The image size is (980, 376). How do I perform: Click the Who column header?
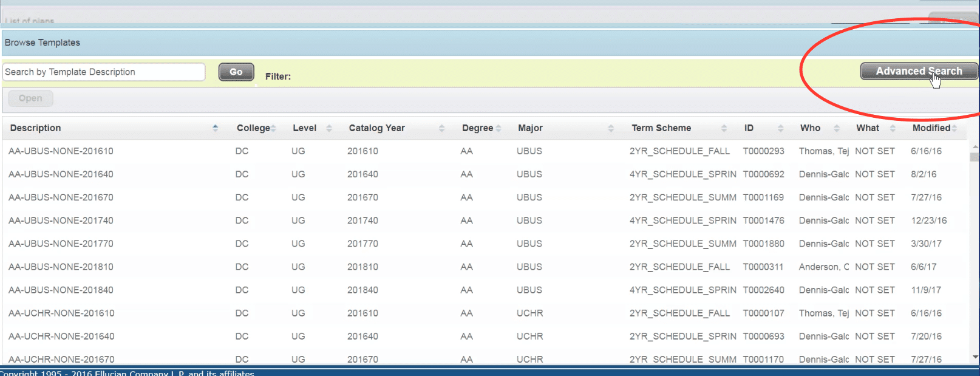[x=810, y=128]
